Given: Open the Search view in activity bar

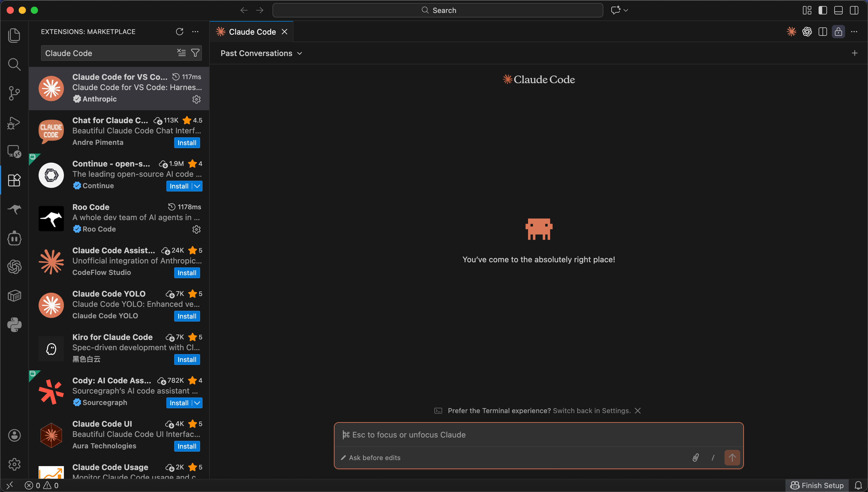Looking at the screenshot, I should [x=14, y=64].
